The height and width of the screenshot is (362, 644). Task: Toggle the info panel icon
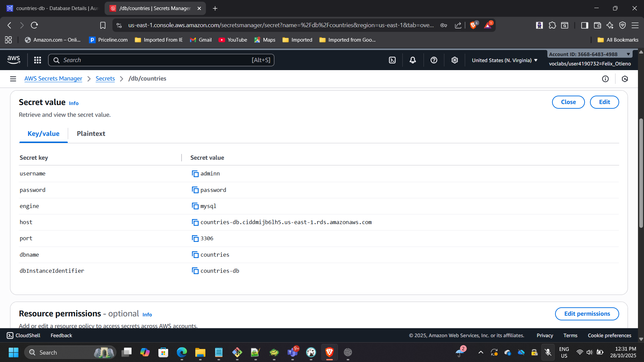coord(605,79)
